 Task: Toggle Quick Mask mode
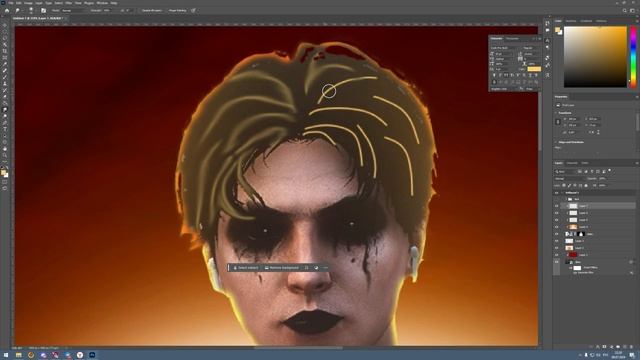click(x=5, y=182)
